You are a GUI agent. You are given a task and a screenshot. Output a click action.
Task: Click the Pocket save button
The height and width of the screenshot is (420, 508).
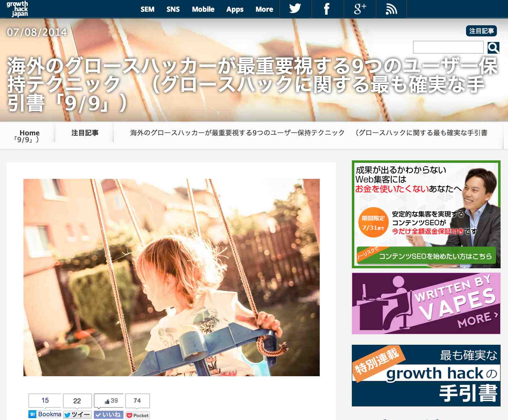point(138,415)
